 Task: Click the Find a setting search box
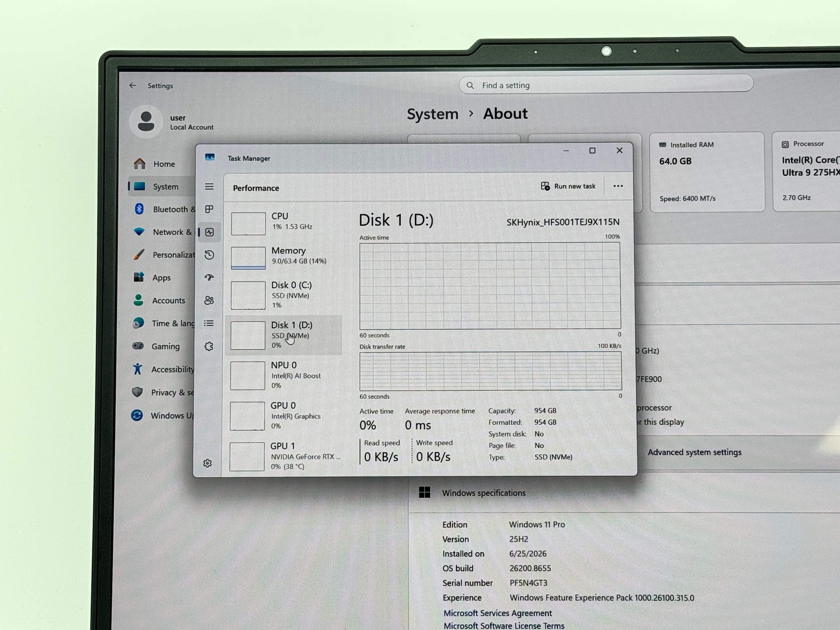(606, 85)
